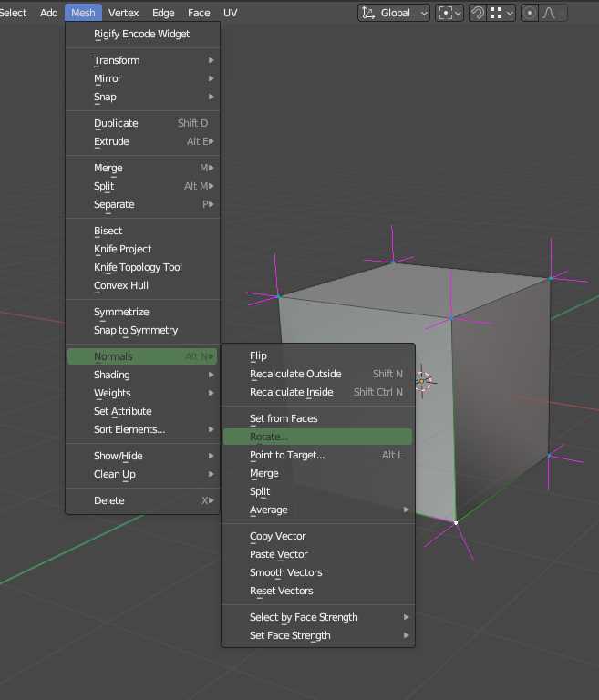Open the Add menu
This screenshot has width=599, height=700.
click(x=48, y=13)
